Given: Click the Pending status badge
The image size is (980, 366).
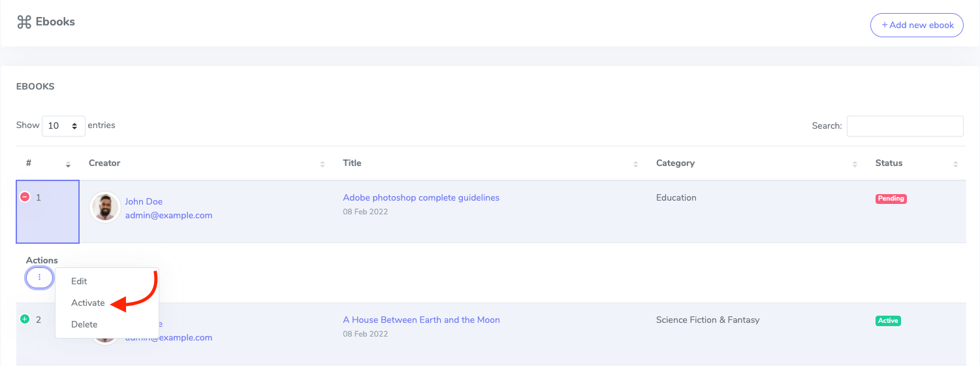Looking at the screenshot, I should tap(891, 199).
